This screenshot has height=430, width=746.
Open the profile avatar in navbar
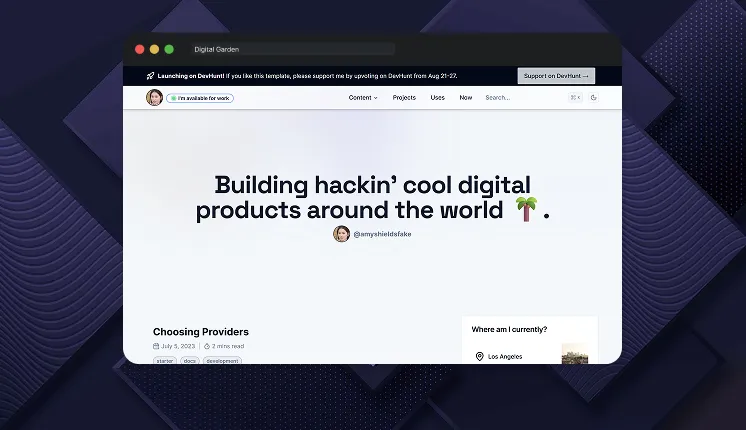(x=154, y=98)
